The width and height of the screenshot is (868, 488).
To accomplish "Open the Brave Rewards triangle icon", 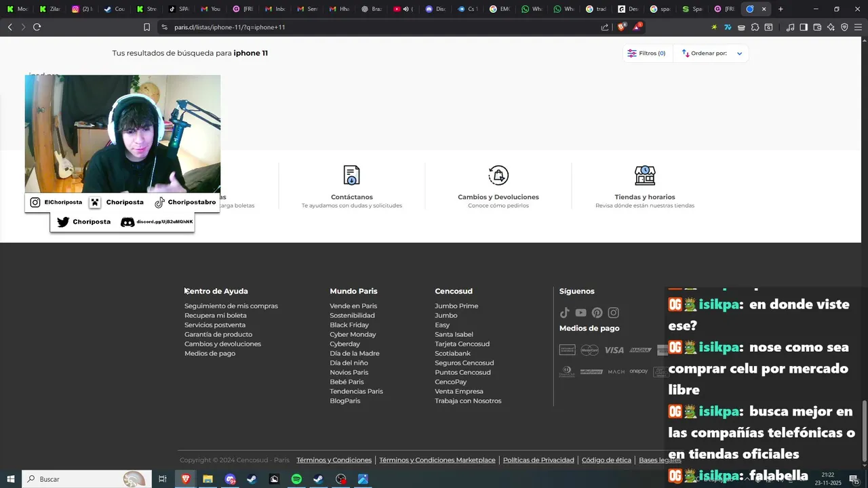I will [x=637, y=27].
